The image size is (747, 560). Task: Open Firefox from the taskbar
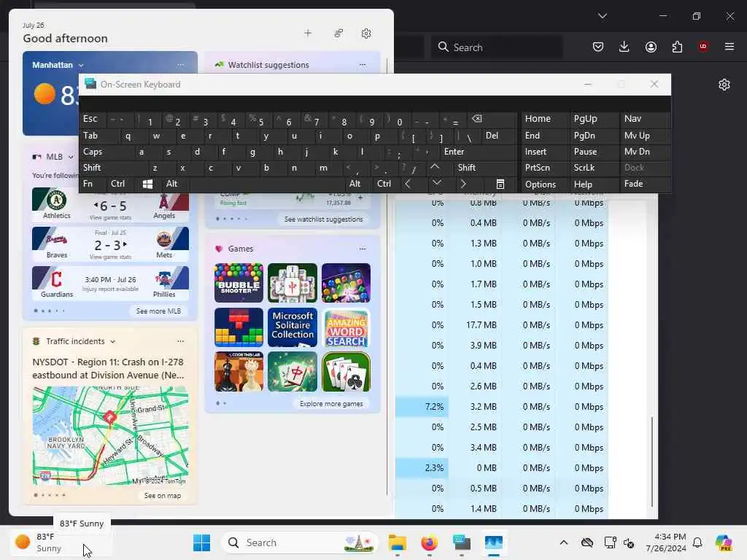point(429,542)
